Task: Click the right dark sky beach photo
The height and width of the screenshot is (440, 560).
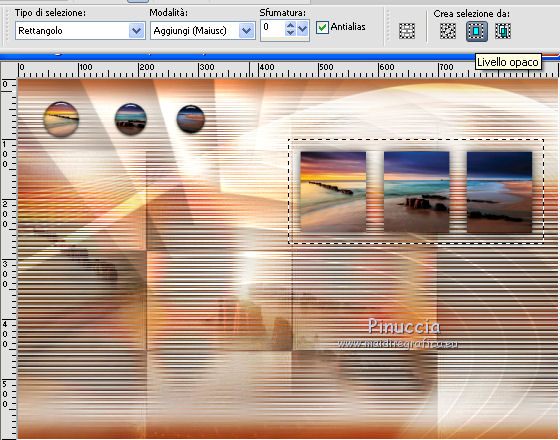Action: click(x=499, y=192)
